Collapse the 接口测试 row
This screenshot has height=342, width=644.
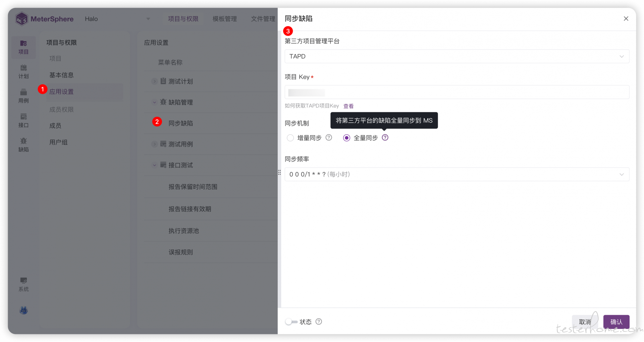[x=154, y=165]
